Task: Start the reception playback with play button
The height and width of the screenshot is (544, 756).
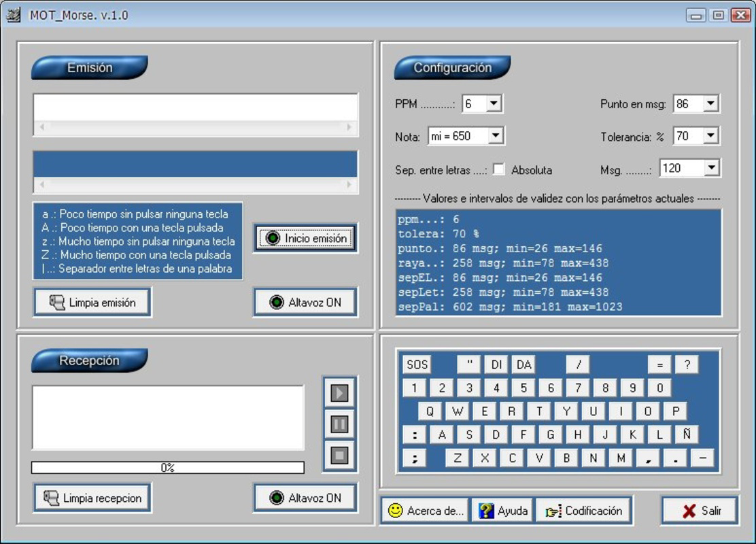Action: [x=339, y=393]
